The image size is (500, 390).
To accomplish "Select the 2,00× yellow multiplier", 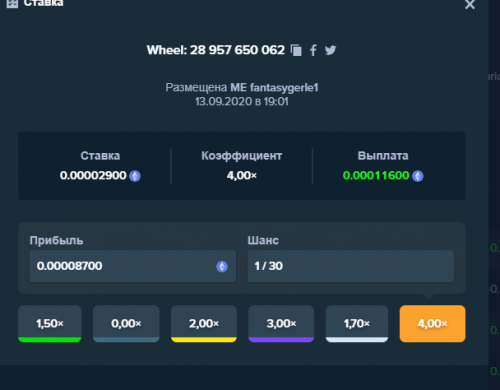I will pyautogui.click(x=204, y=324).
